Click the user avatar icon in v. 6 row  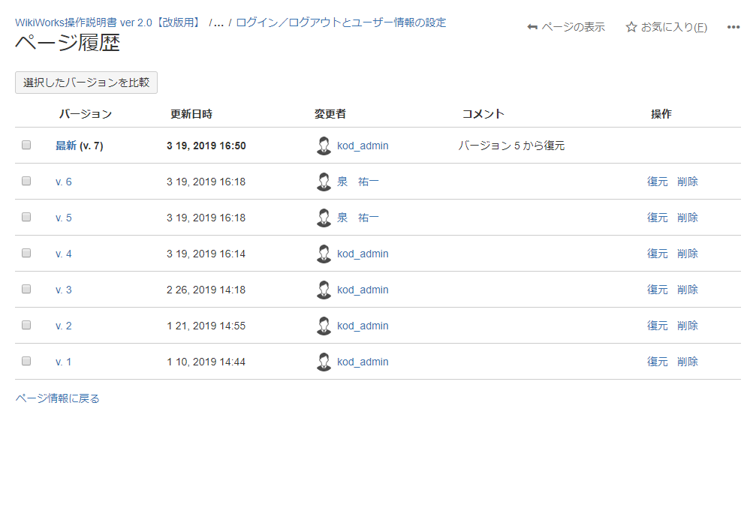(324, 182)
